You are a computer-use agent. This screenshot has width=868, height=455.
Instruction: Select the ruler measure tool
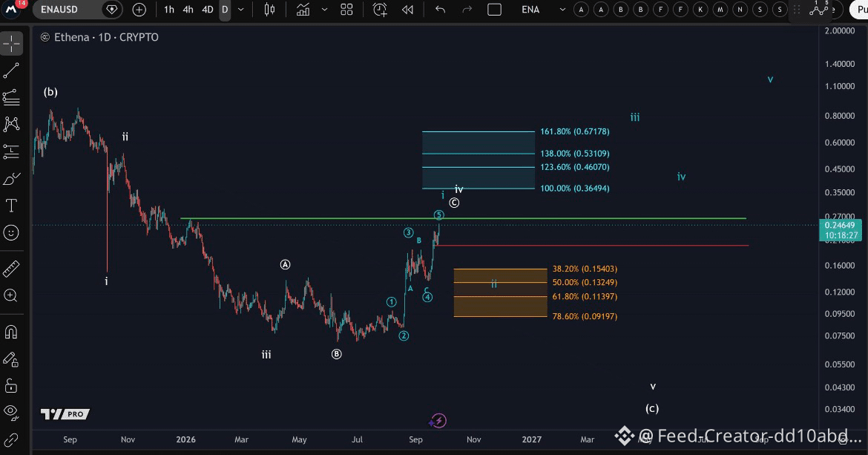point(11,269)
